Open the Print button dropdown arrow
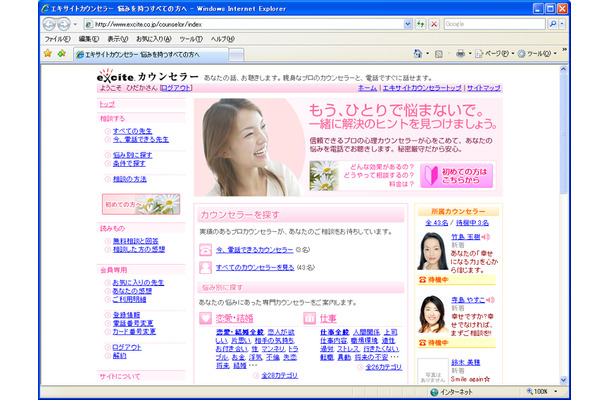Screen dimensions: 610x400 470,54
